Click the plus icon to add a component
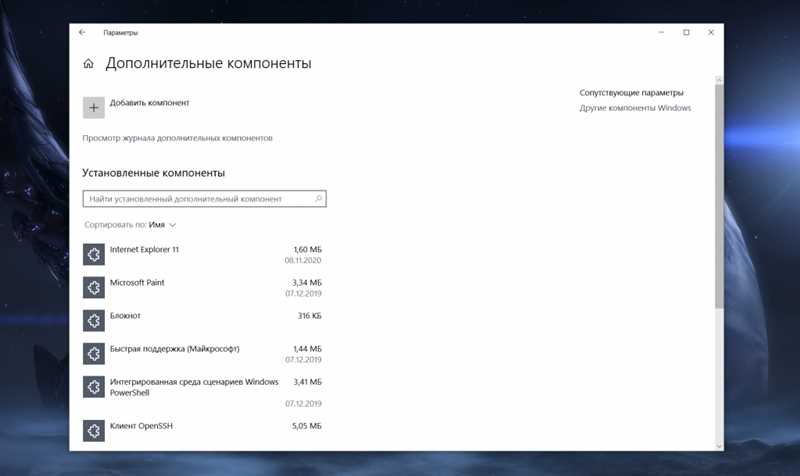Screen dimensions: 800x476 94,108
